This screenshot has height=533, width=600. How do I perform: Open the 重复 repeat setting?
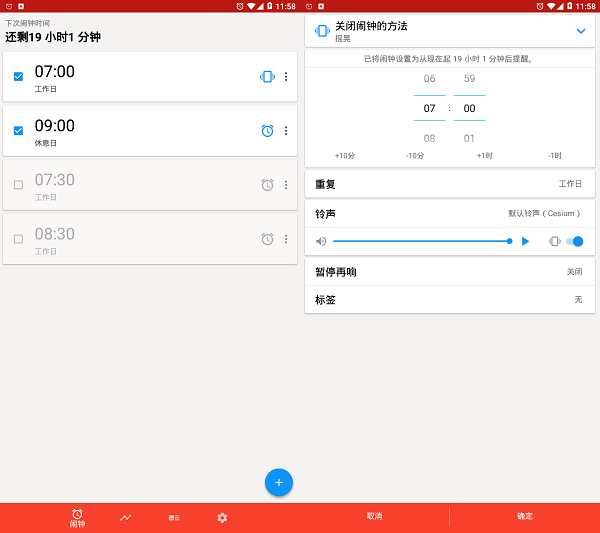click(x=449, y=184)
